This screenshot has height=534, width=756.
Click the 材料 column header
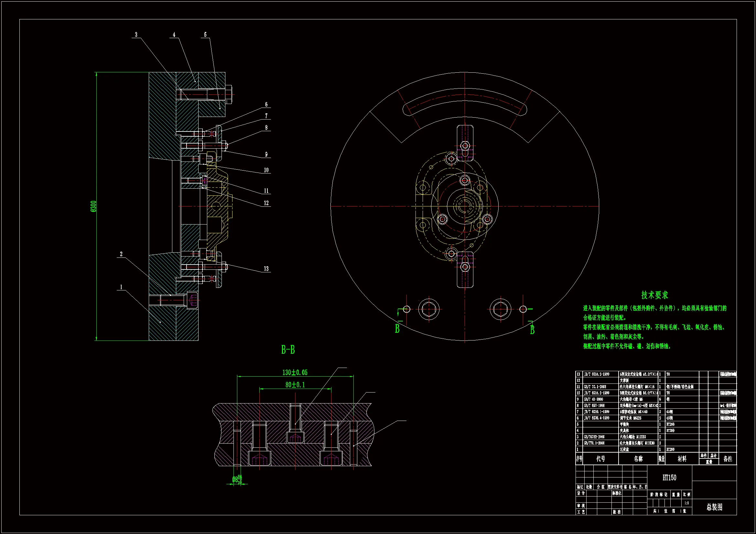click(x=682, y=459)
